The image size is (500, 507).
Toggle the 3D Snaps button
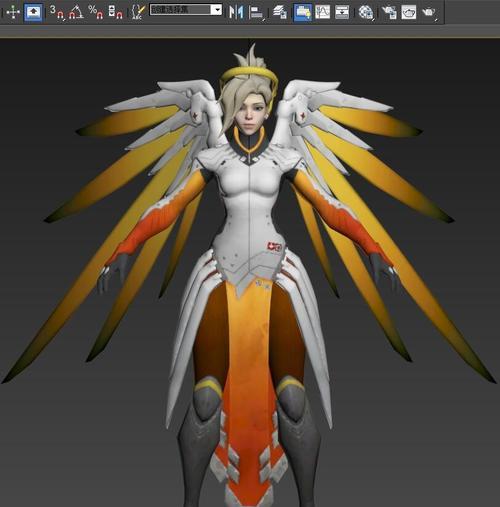(x=57, y=12)
